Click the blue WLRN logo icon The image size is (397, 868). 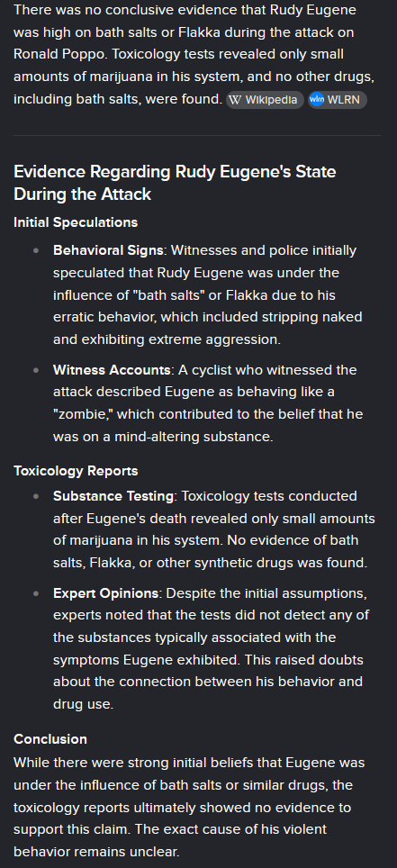[x=317, y=100]
